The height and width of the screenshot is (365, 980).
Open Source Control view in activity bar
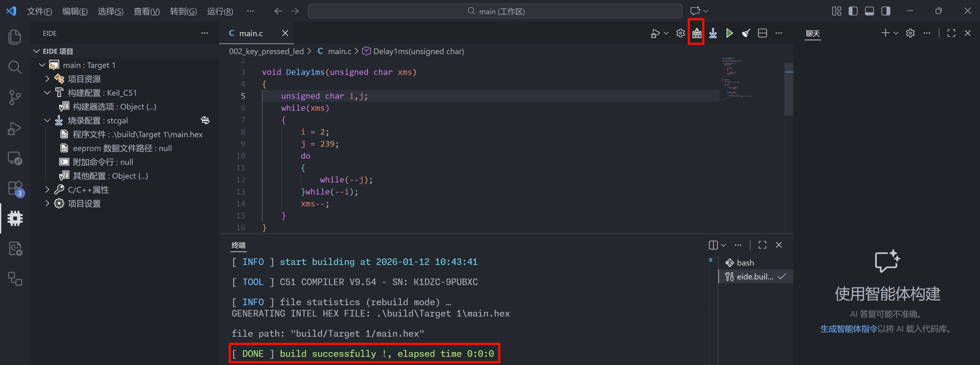pos(15,98)
